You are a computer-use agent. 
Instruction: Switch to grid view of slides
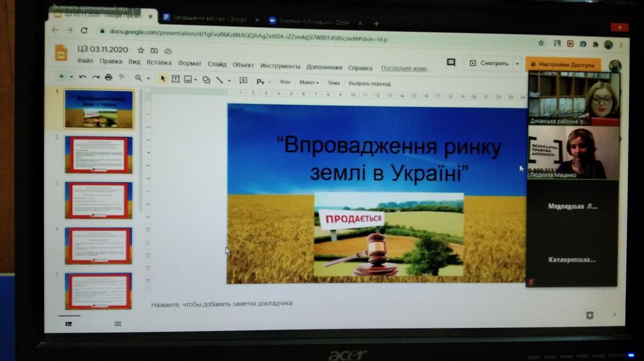pyautogui.click(x=118, y=323)
